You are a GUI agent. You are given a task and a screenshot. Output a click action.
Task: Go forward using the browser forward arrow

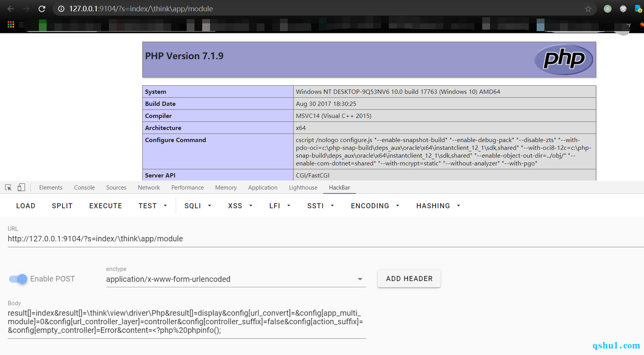26,9
